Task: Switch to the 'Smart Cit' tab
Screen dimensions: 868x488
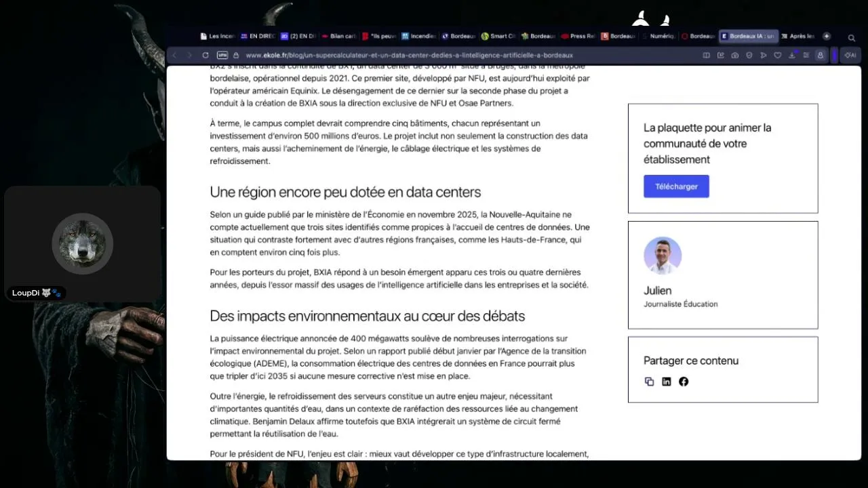Action: point(498,37)
